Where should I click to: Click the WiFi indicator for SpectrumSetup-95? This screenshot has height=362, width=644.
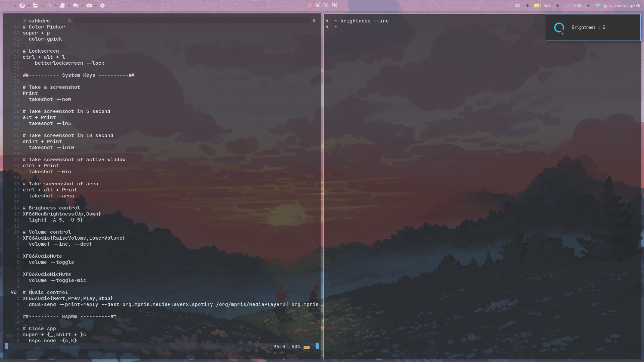(x=598, y=5)
